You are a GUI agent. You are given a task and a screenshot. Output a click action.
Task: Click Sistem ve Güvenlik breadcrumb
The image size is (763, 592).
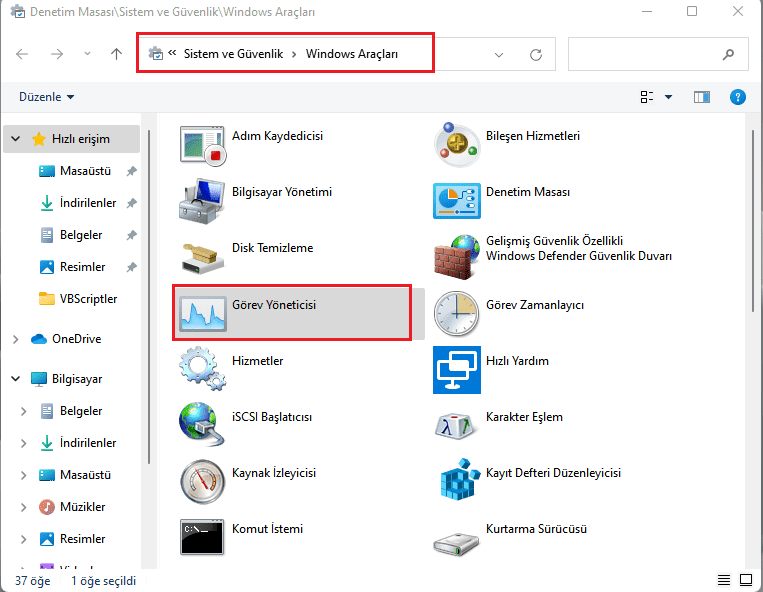coord(233,54)
